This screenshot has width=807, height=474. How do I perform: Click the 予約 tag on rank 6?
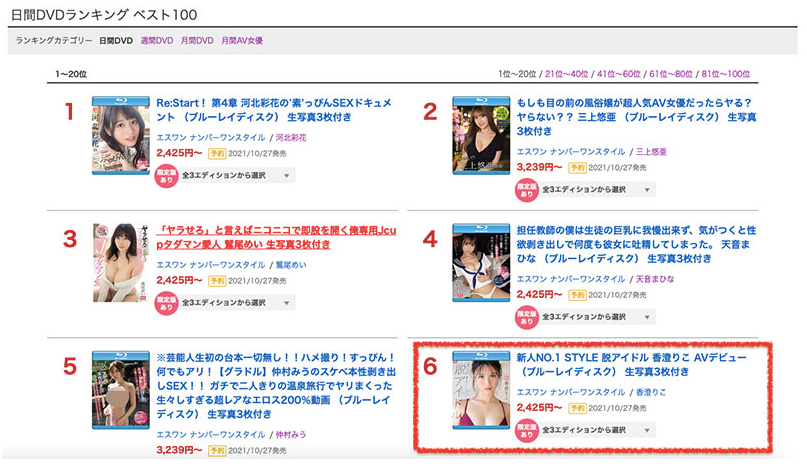[577, 408]
